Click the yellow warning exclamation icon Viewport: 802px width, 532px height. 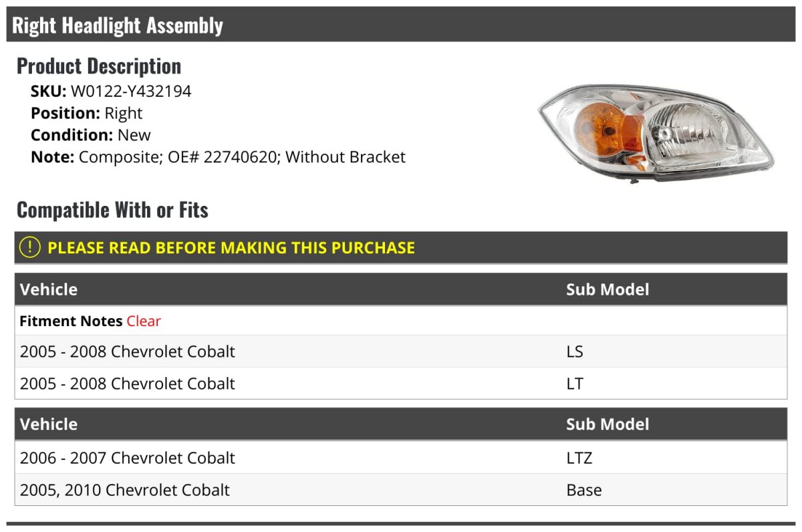tap(30, 247)
